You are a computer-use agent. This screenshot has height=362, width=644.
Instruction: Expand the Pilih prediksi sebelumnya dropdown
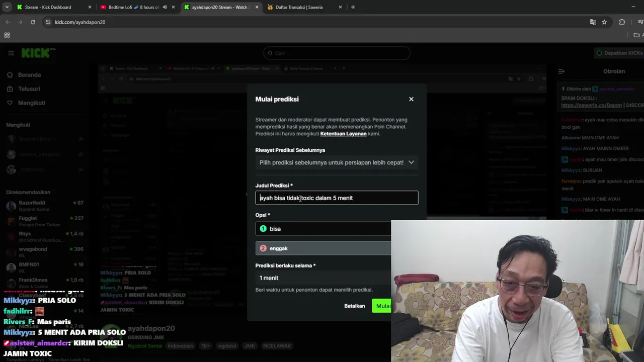[x=337, y=162]
